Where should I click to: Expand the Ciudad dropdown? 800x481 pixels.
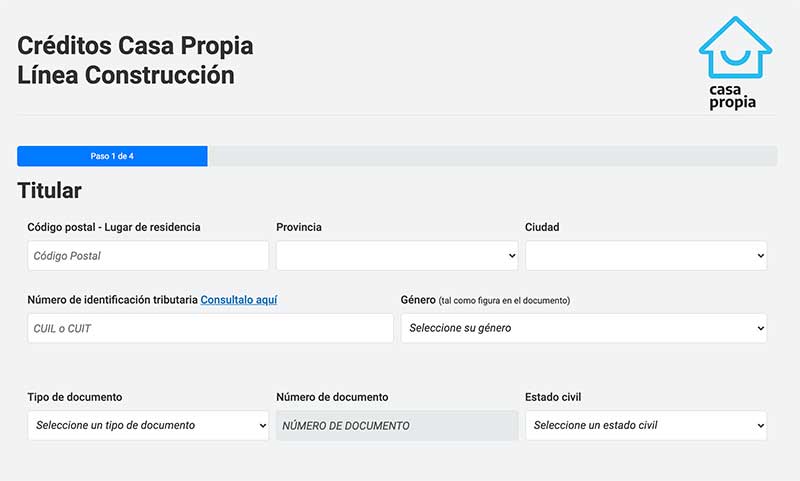[646, 256]
